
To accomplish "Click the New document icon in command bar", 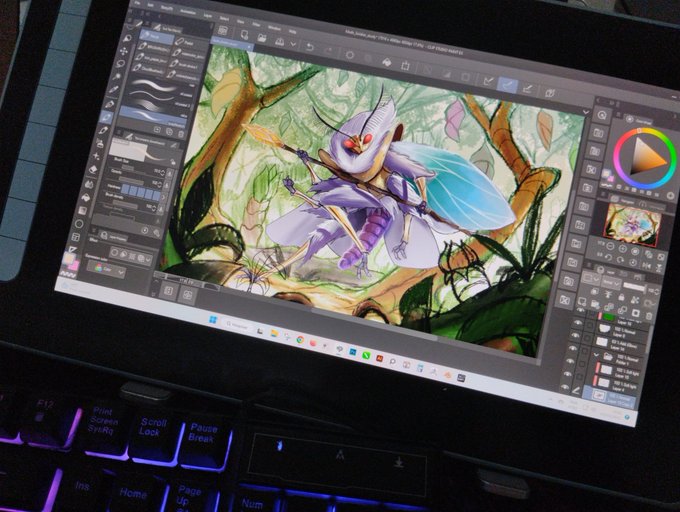I will pos(244,35).
